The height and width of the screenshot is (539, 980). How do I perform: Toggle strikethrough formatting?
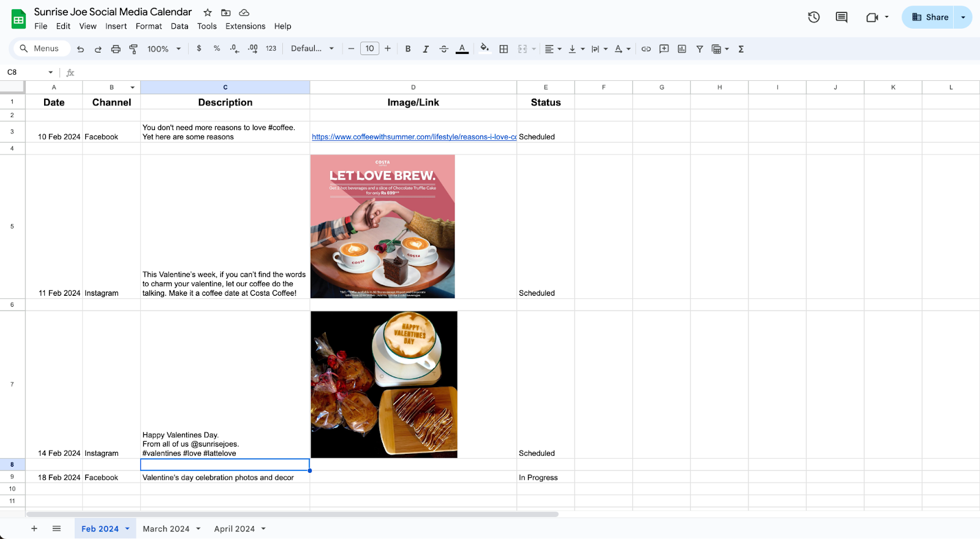coord(444,49)
